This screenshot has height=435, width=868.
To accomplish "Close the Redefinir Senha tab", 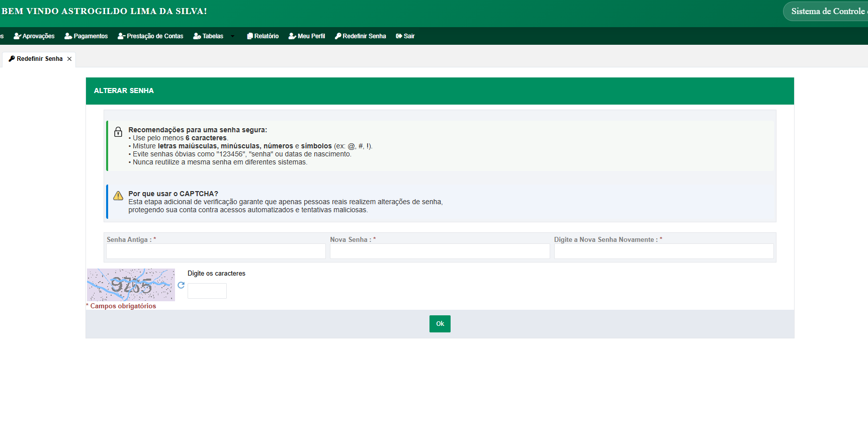I will pyautogui.click(x=69, y=59).
